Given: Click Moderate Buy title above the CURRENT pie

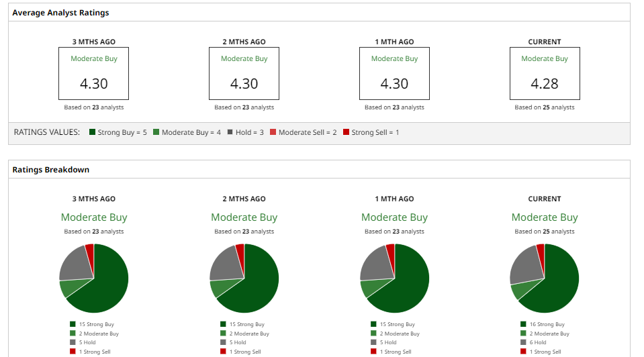Looking at the screenshot, I should (545, 217).
